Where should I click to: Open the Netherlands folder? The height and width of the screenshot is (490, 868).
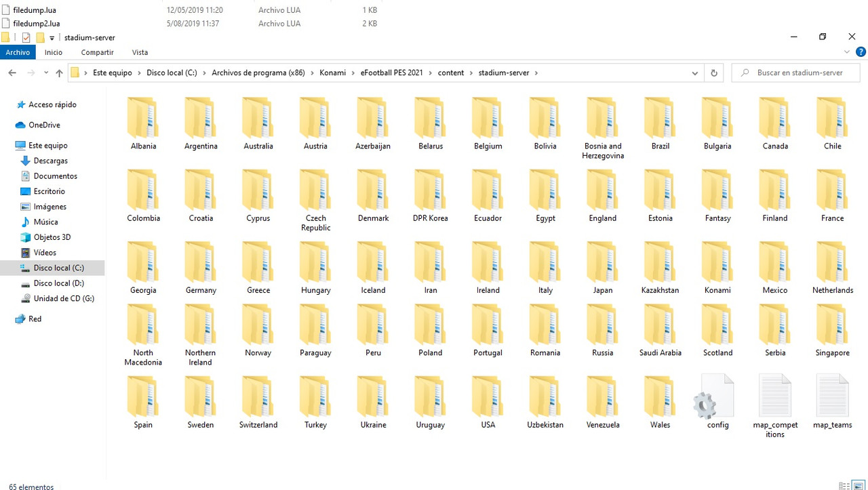tap(832, 268)
